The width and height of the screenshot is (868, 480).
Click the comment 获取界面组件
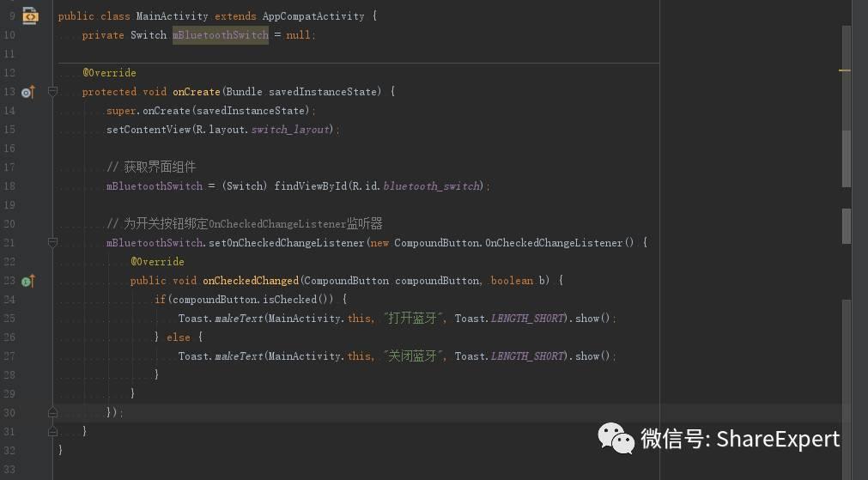(151, 167)
